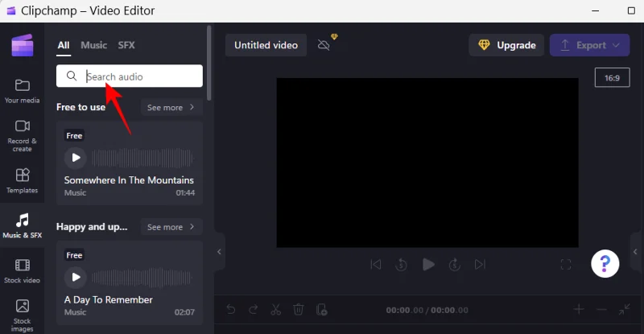Viewport: 644px width, 334px height.
Task: Click the Somewhere In The Mountains waveform
Action: (142, 158)
